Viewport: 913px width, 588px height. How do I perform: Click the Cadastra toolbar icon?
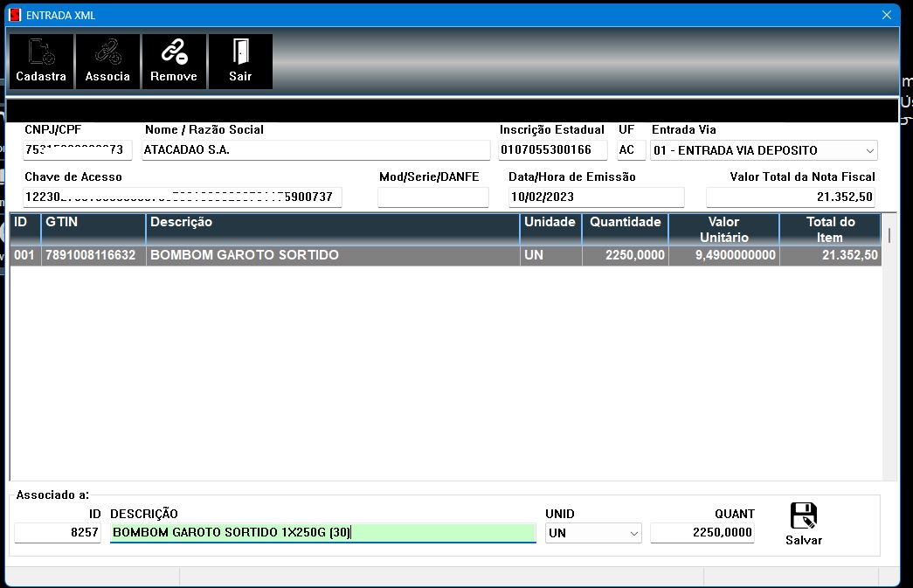tap(41, 53)
